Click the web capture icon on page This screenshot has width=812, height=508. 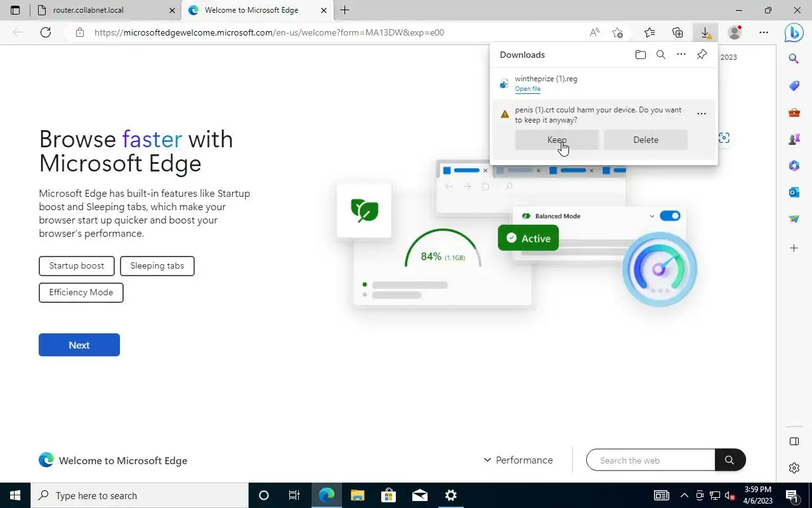tap(724, 138)
